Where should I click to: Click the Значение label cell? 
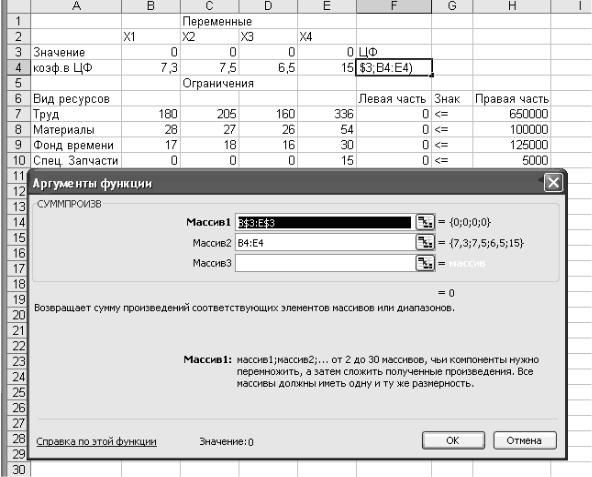[x=76, y=52]
